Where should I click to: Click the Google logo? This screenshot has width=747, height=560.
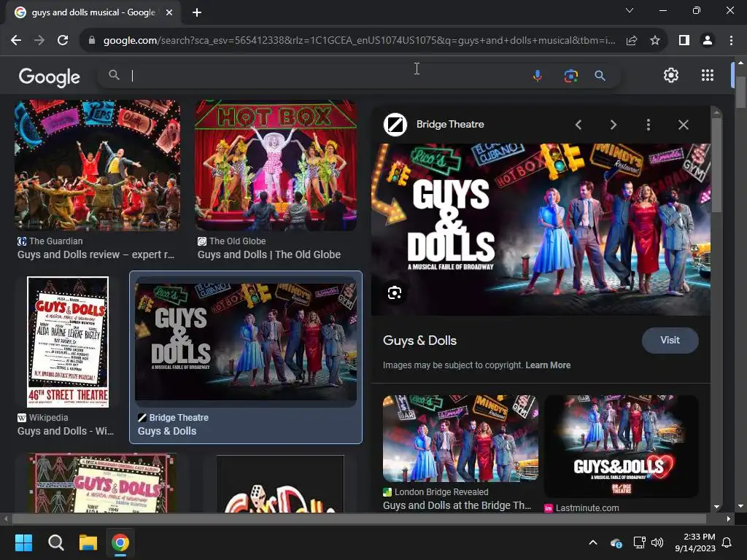pos(49,77)
